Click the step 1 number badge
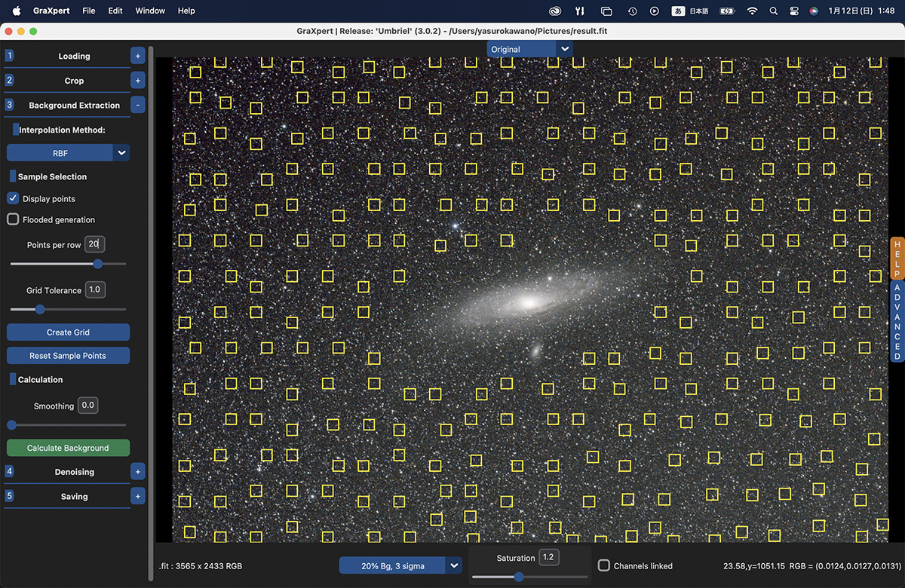 [9, 56]
